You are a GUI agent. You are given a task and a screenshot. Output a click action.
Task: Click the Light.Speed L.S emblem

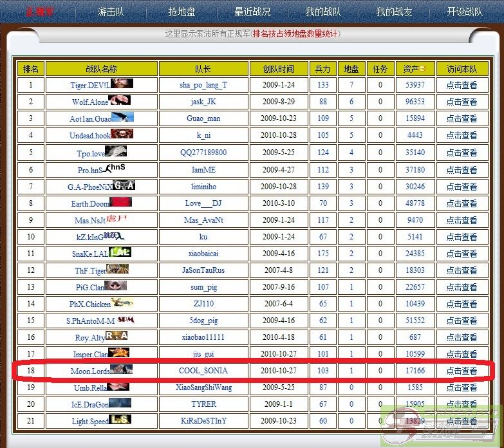pyautogui.click(x=120, y=420)
